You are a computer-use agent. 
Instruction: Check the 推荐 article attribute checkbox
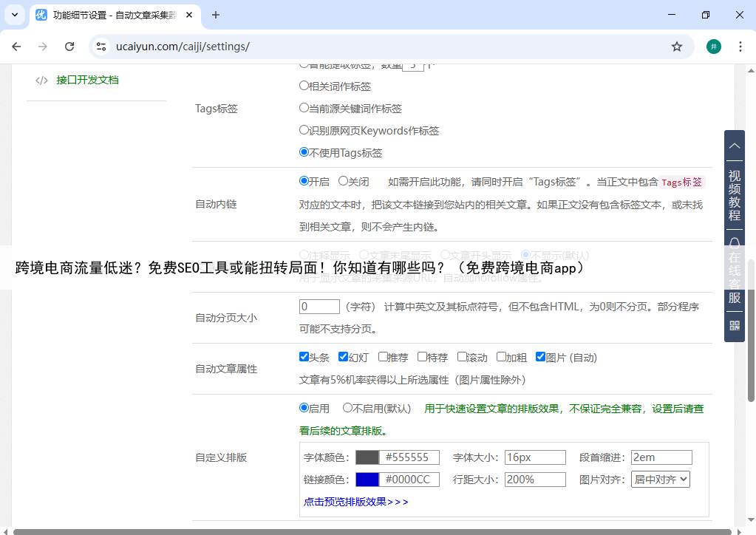point(383,357)
